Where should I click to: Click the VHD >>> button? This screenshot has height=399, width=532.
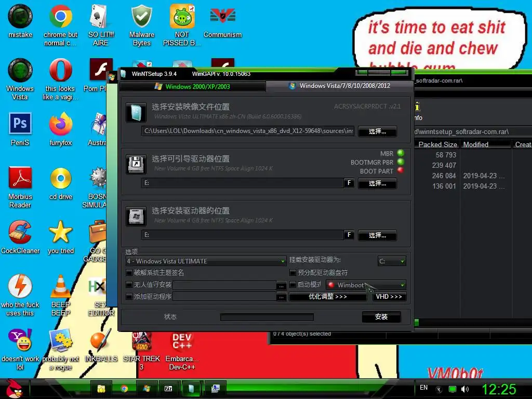[x=389, y=297]
